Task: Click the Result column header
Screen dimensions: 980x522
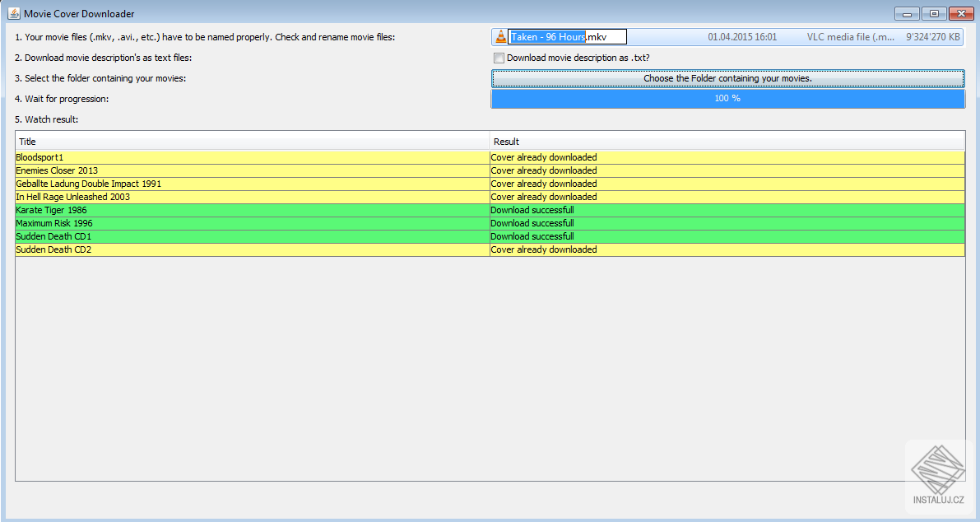Action: click(x=727, y=142)
